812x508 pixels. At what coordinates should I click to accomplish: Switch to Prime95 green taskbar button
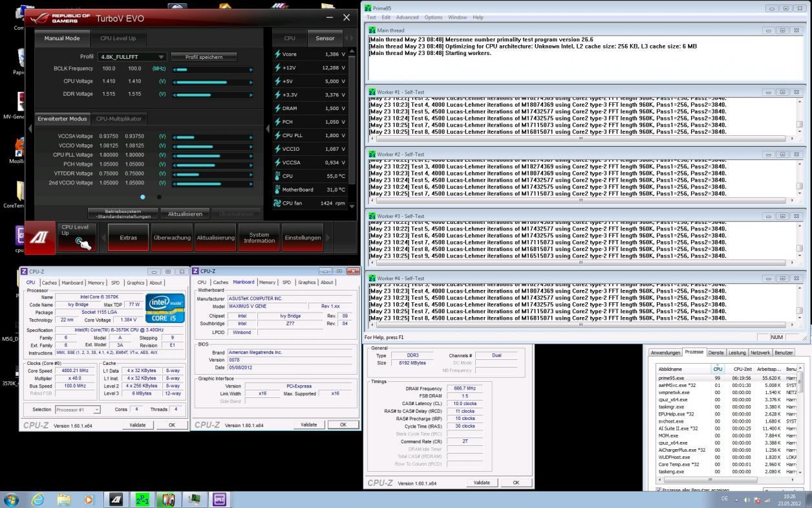pyautogui.click(x=143, y=500)
